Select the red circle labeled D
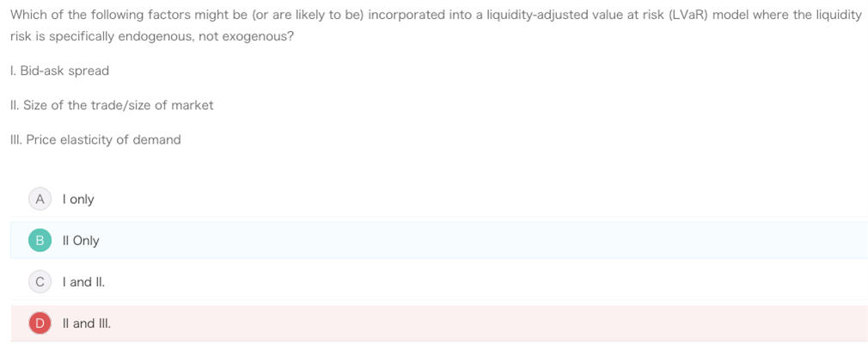Screen dimensions: 868x345 [x=40, y=323]
